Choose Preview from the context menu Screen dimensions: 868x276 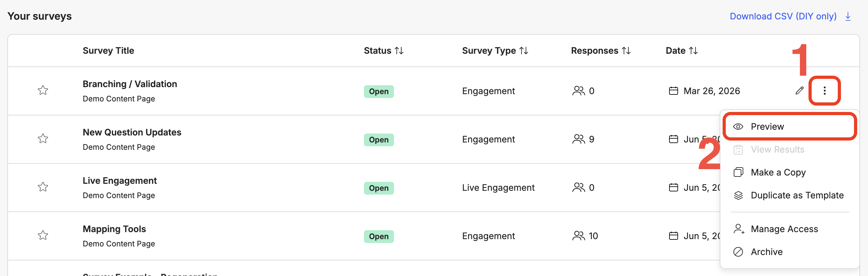click(x=789, y=127)
